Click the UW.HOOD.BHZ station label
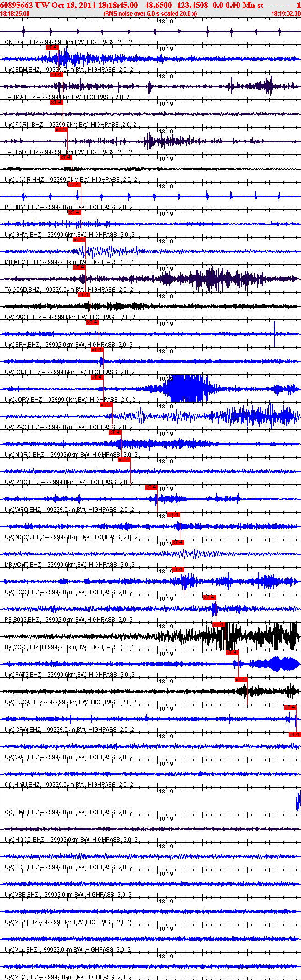Viewport: 301px width, 980px height. click(24, 840)
